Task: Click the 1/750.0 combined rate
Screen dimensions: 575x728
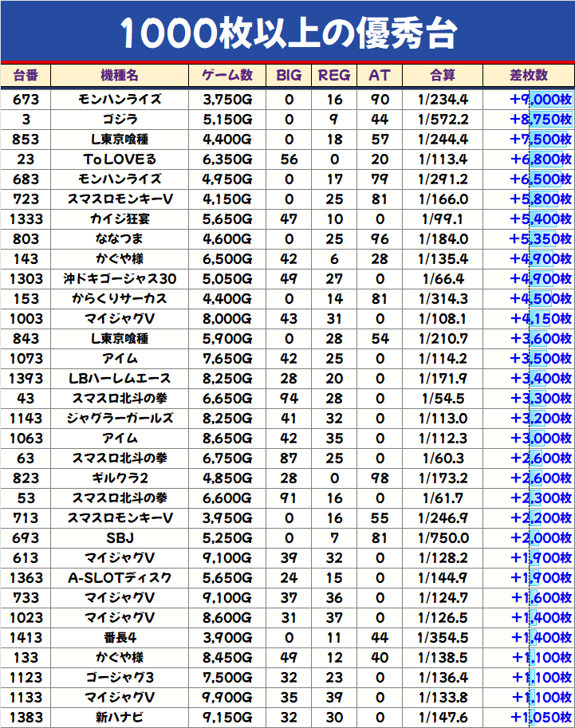Action: 443,538
